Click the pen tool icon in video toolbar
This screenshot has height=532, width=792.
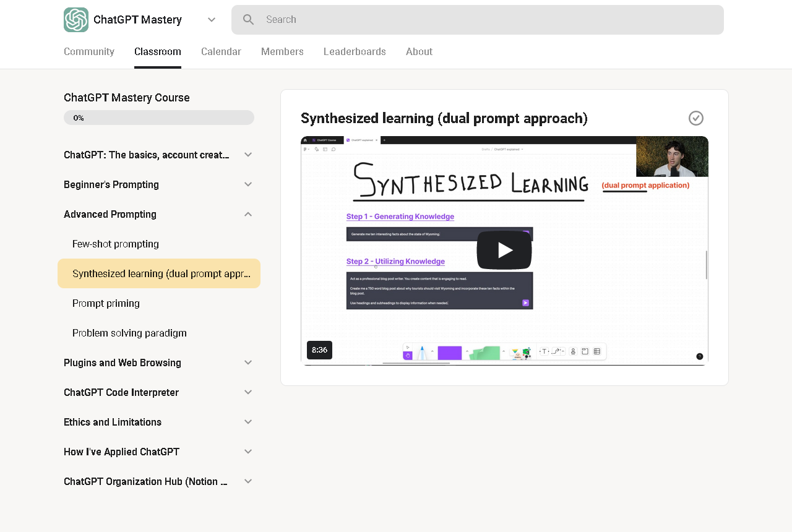(x=422, y=353)
